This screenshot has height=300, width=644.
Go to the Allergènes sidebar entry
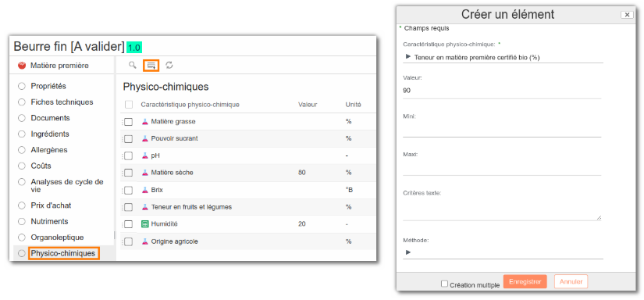[49, 150]
